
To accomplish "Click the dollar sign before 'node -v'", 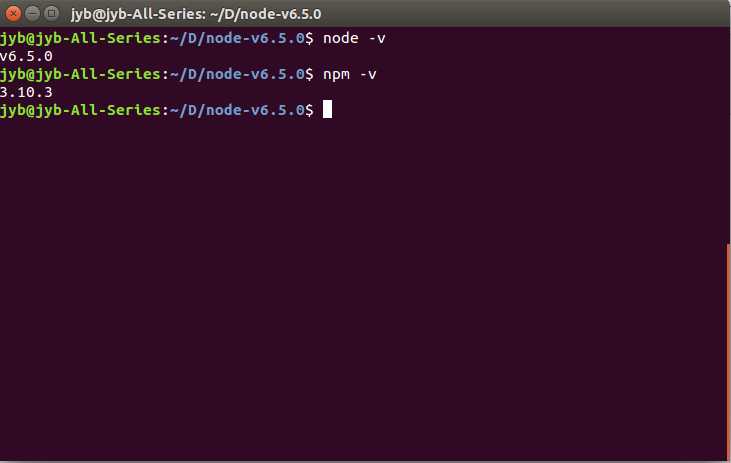I will pos(310,38).
